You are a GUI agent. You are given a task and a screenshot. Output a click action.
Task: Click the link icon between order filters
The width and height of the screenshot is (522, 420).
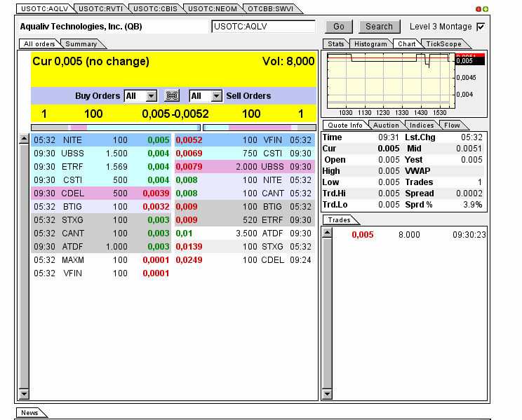pyautogui.click(x=172, y=96)
